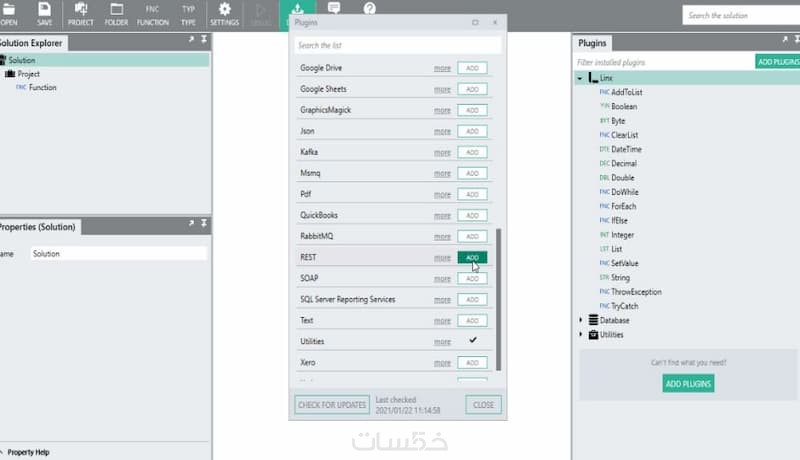
Task: Add the Text plugin
Action: click(x=472, y=321)
